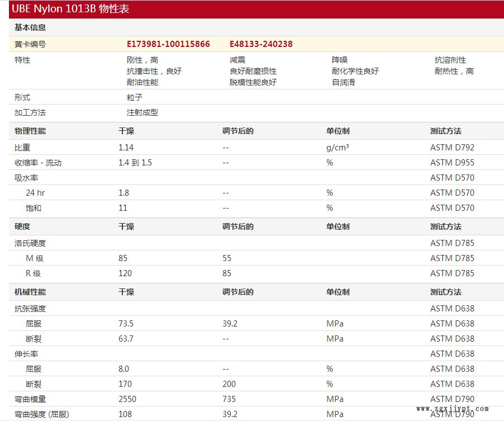504x421 pixels.
Task: Select the M 级 conditioned value 55
Action: tap(227, 258)
